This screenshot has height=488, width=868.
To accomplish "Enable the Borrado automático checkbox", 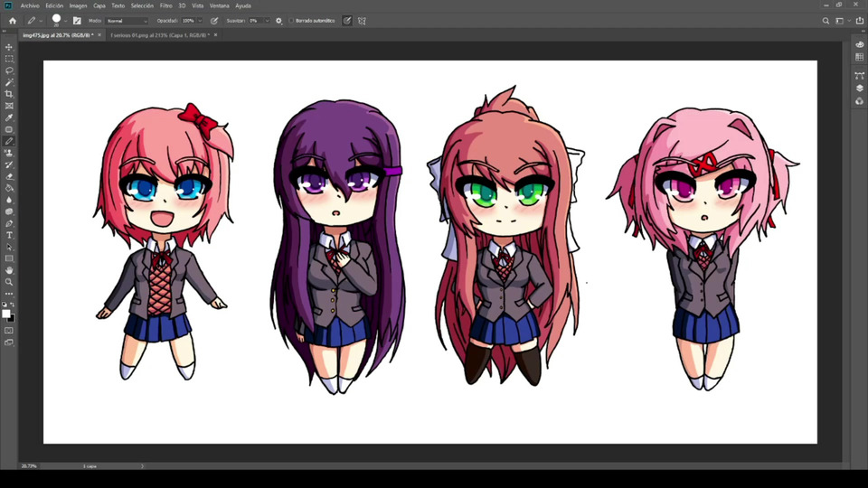I will 291,21.
